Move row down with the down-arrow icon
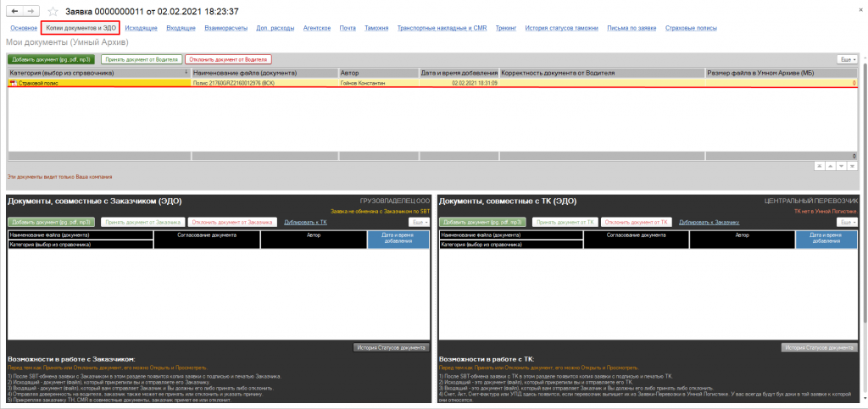The width and height of the screenshot is (868, 409). (841, 166)
